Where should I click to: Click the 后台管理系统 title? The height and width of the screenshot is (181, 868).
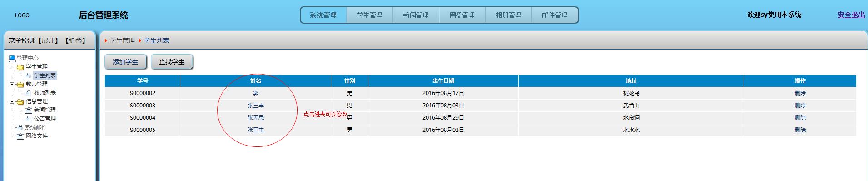pyautogui.click(x=104, y=15)
